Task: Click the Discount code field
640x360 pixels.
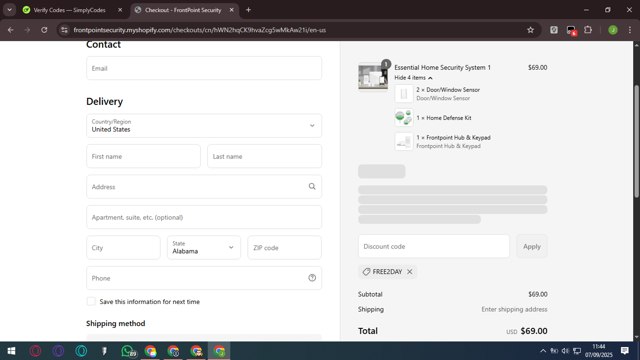Action: [434, 246]
